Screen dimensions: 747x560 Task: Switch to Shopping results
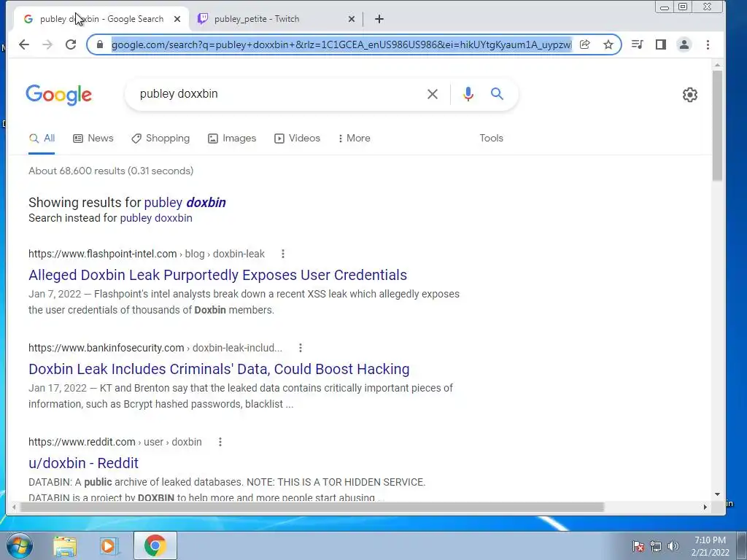click(160, 138)
